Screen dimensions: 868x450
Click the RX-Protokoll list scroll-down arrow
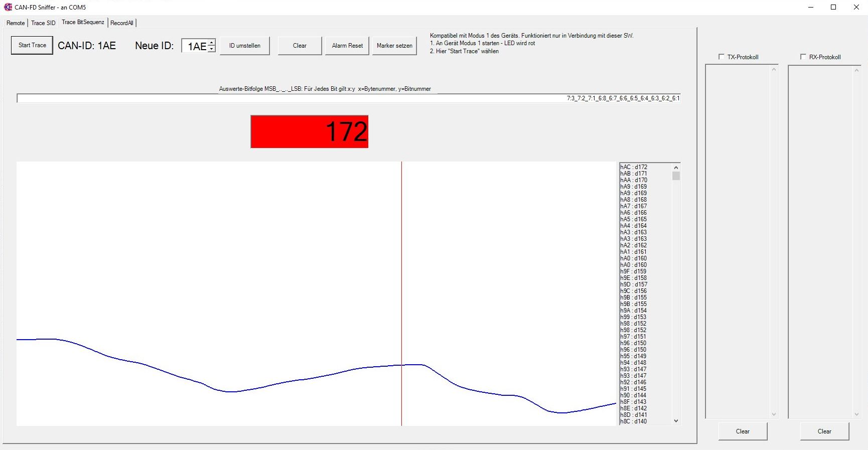pyautogui.click(x=856, y=414)
